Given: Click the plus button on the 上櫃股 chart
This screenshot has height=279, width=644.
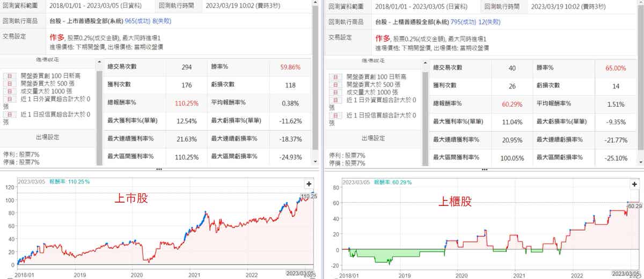Looking at the screenshot, I should tap(634, 183).
